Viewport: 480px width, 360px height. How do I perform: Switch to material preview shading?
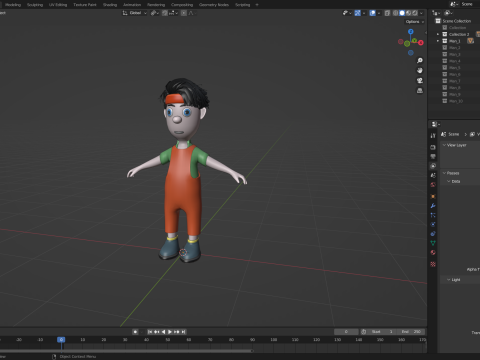[x=408, y=13]
